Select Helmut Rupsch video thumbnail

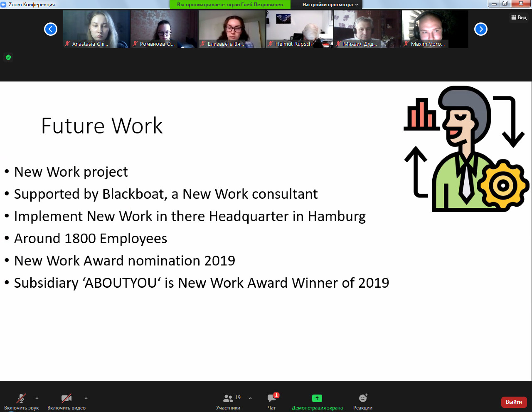[x=300, y=29]
